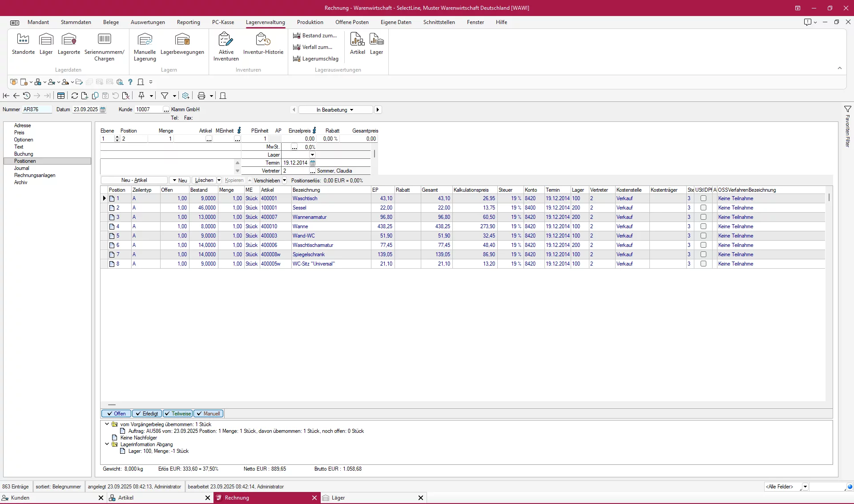Click the printer icon in the toolbar
854x504 pixels.
coord(201,96)
